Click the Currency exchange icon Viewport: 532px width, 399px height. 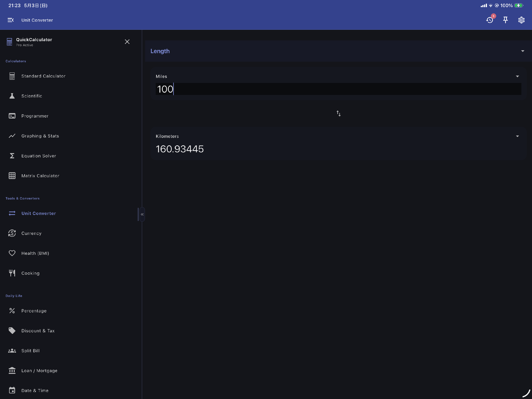click(x=12, y=233)
